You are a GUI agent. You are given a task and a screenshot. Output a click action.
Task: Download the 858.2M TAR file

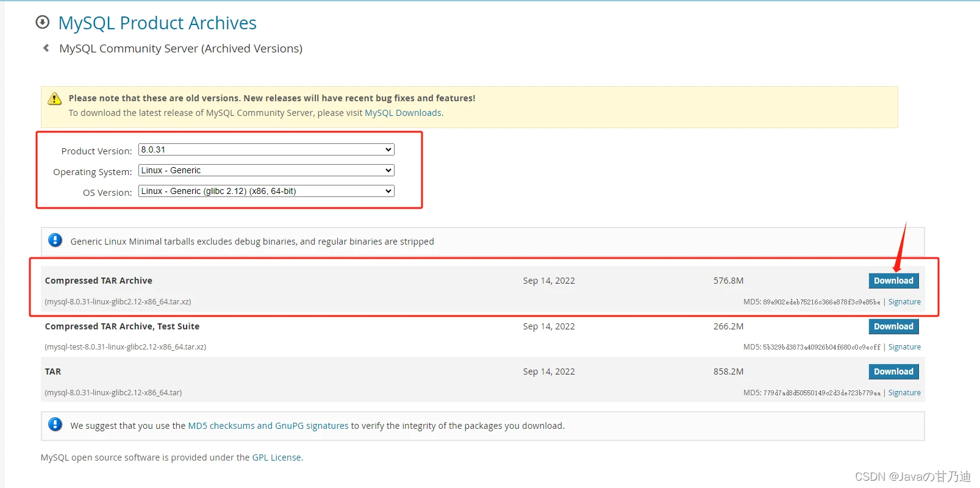tap(893, 371)
